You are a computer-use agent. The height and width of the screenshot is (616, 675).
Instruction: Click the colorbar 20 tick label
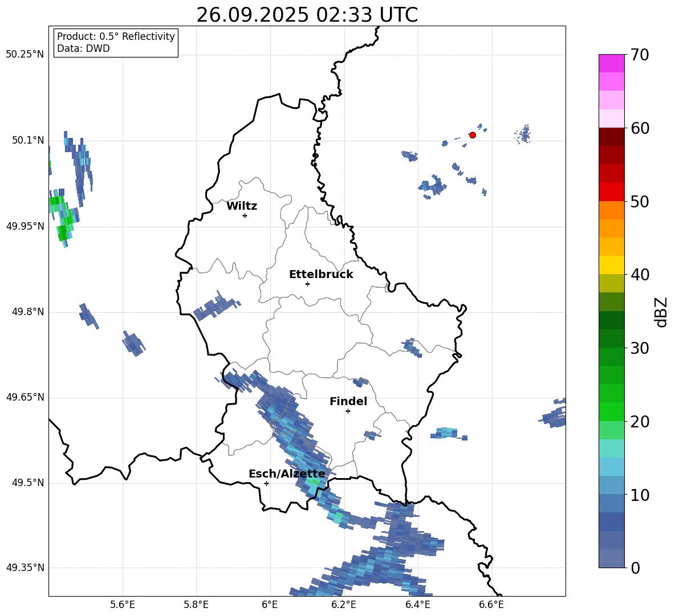[640, 422]
